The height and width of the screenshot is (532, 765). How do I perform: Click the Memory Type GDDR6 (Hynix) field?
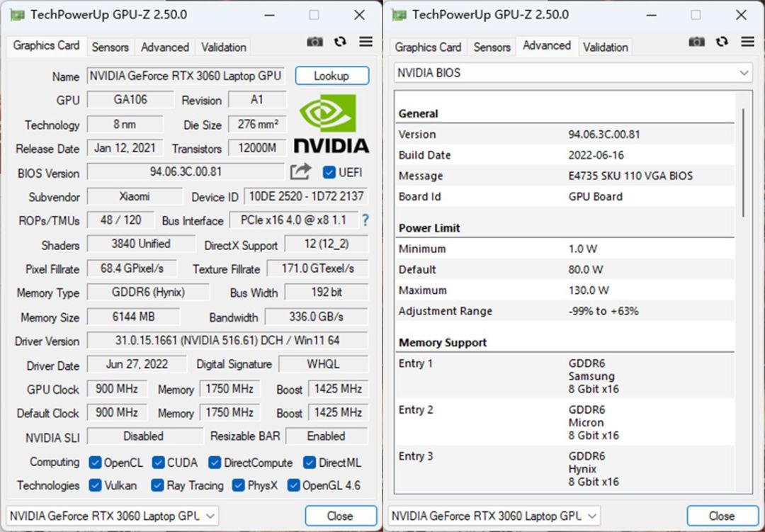click(148, 293)
